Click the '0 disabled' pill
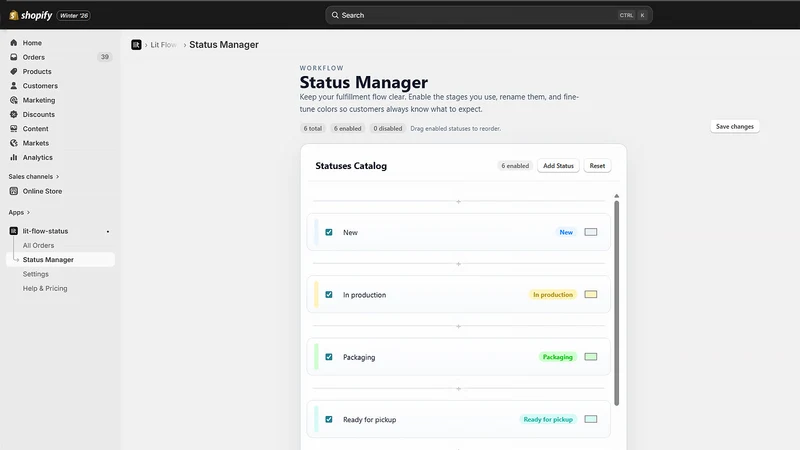This screenshot has width=800, height=450. (388, 129)
